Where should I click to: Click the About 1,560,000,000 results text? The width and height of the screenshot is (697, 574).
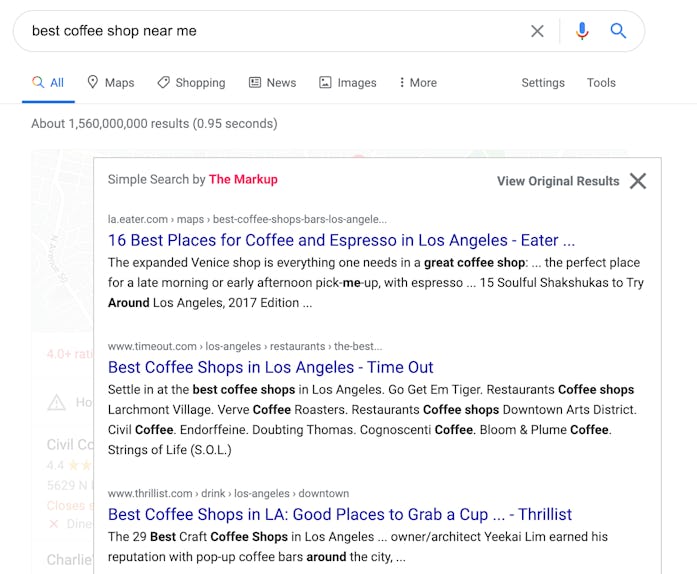tap(154, 124)
